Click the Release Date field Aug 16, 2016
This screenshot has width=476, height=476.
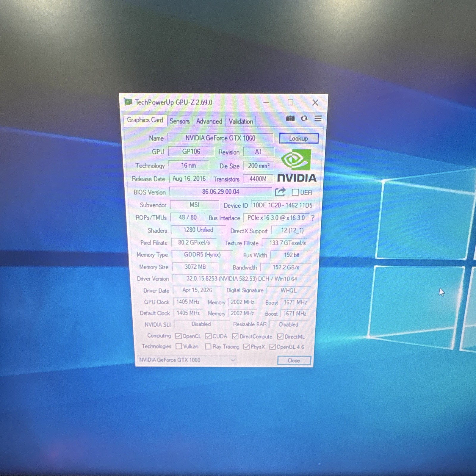[x=189, y=178]
